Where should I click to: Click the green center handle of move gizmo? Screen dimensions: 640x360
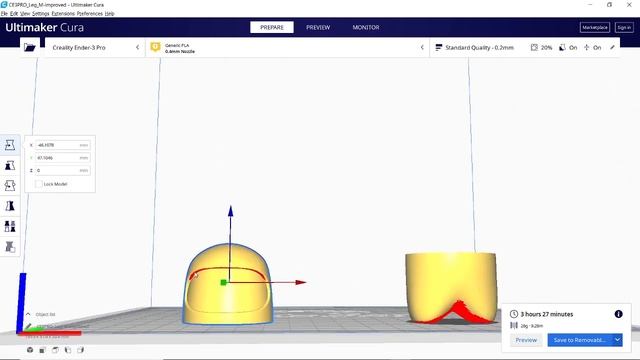[x=223, y=282]
